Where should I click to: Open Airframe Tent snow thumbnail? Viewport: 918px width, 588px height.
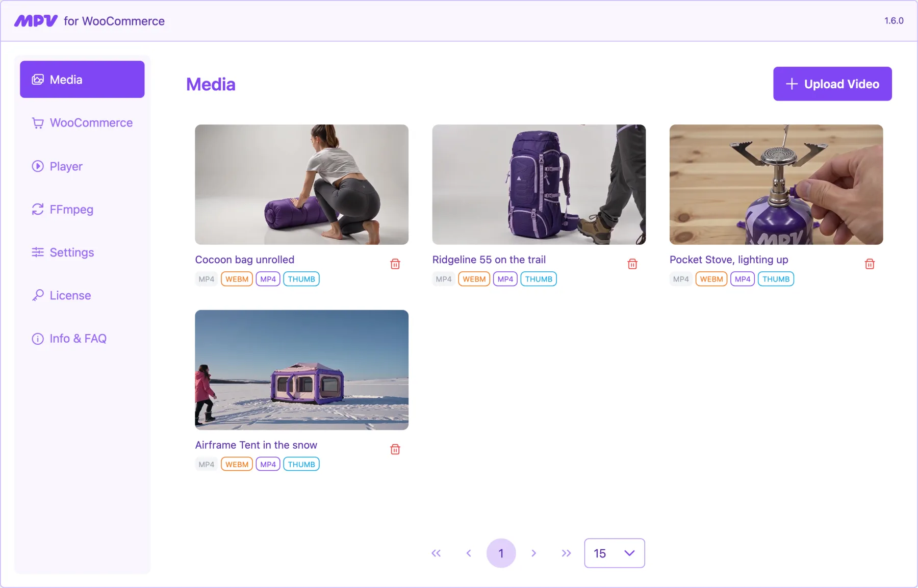click(x=301, y=370)
